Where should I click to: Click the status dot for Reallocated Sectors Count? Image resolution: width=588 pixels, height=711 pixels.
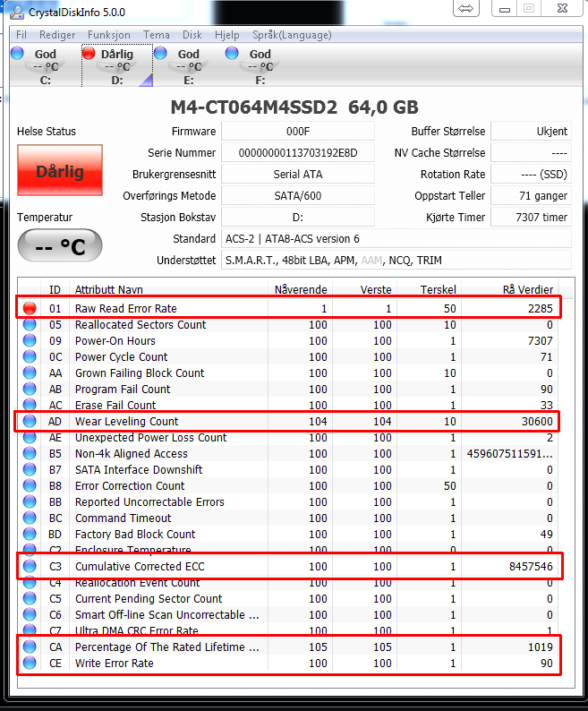30,325
